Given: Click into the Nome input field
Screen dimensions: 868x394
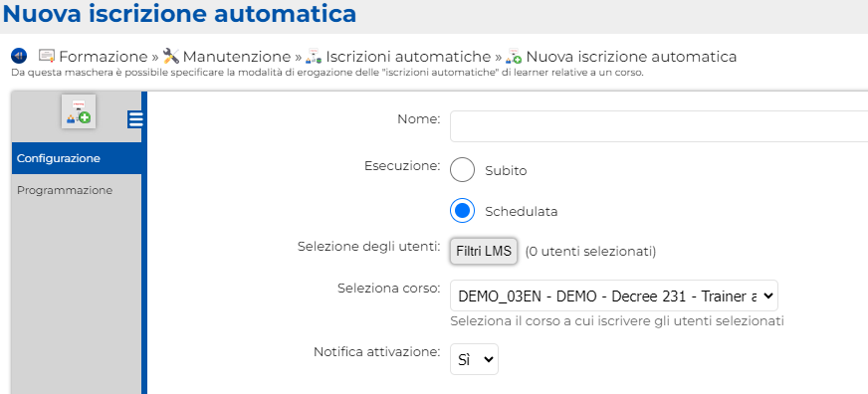Looking at the screenshot, I should tap(659, 126).
